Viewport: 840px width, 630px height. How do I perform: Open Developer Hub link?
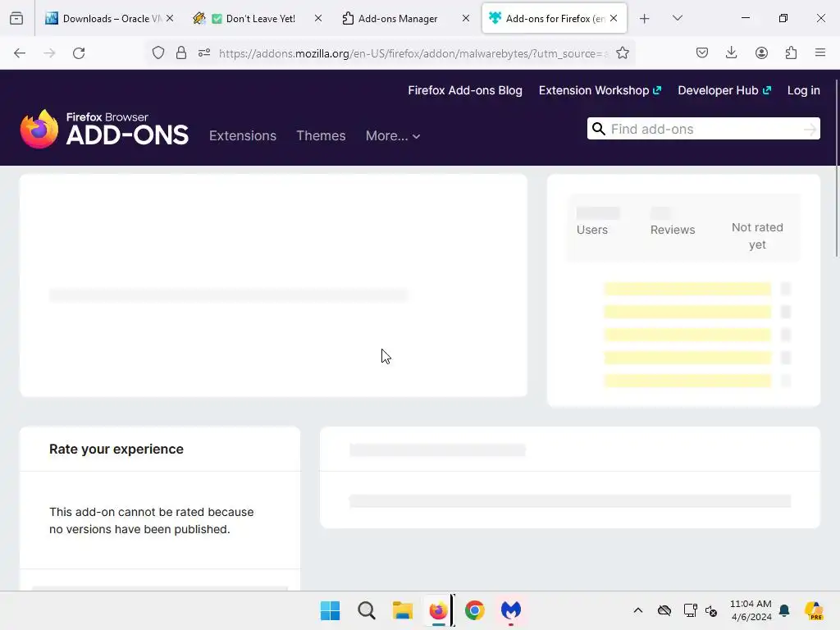pyautogui.click(x=724, y=90)
